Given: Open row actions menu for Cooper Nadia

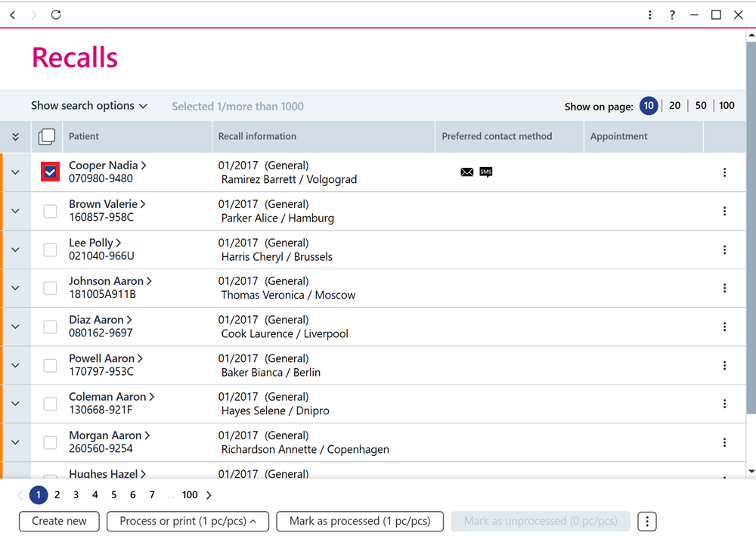Looking at the screenshot, I should 724,172.
